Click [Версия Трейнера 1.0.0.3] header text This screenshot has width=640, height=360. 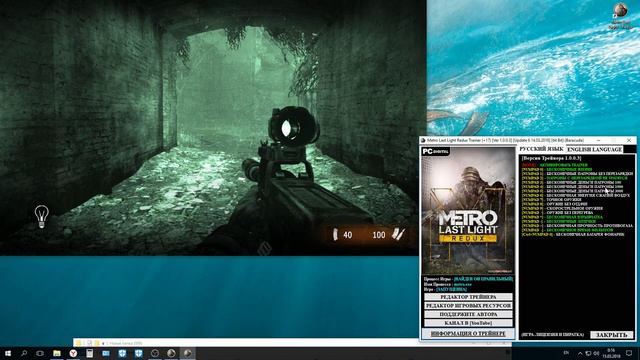551,158
